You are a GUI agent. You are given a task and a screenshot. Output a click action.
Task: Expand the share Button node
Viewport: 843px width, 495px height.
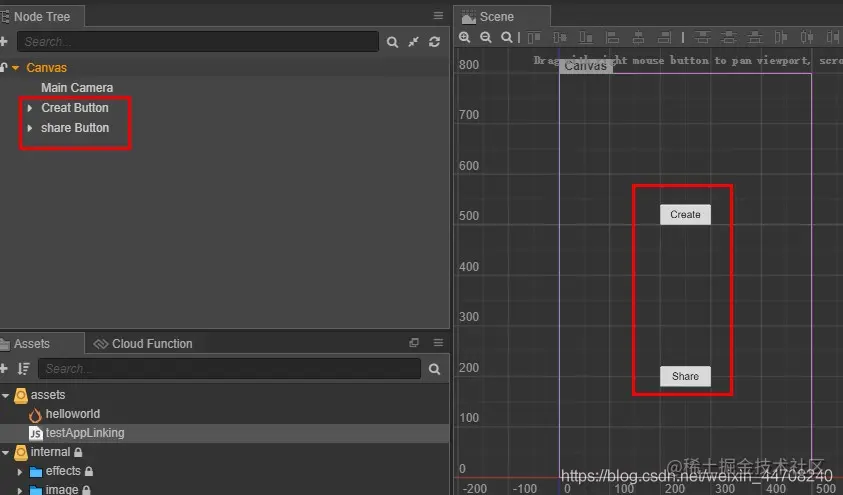point(30,128)
